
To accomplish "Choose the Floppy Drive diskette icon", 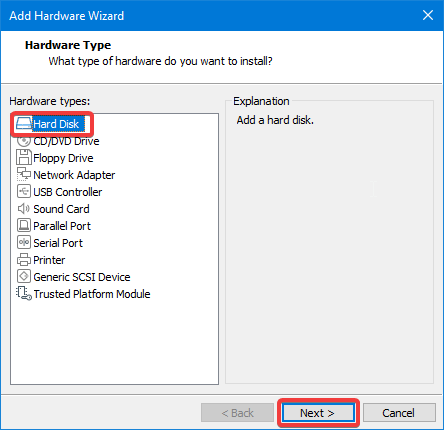I will coord(24,158).
